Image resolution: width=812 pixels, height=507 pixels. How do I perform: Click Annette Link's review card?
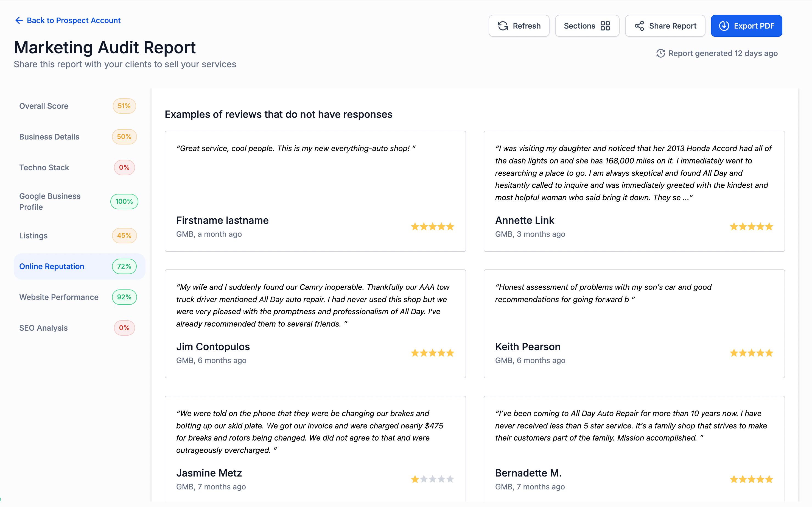634,191
